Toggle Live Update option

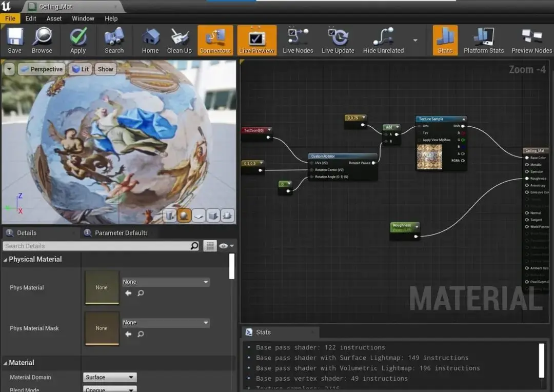click(x=338, y=41)
